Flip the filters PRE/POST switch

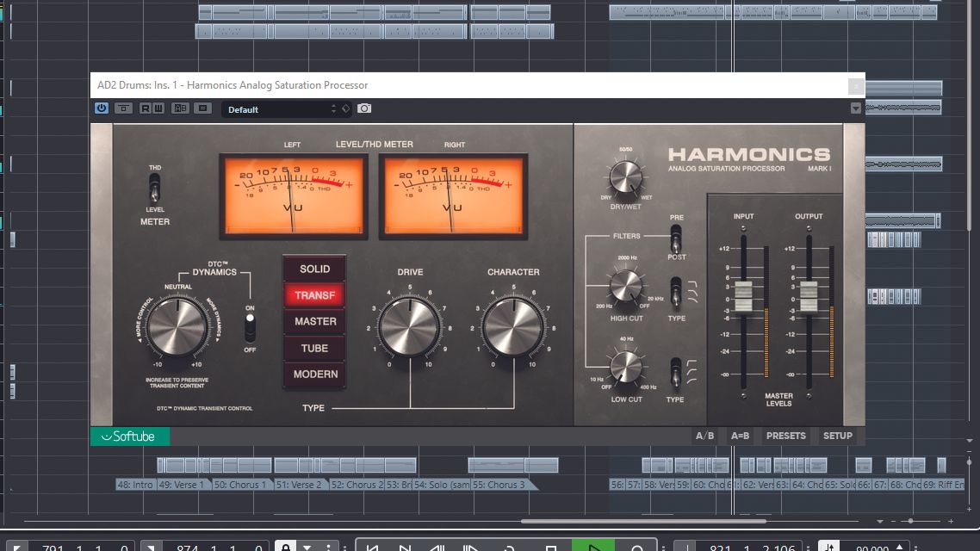click(x=676, y=238)
